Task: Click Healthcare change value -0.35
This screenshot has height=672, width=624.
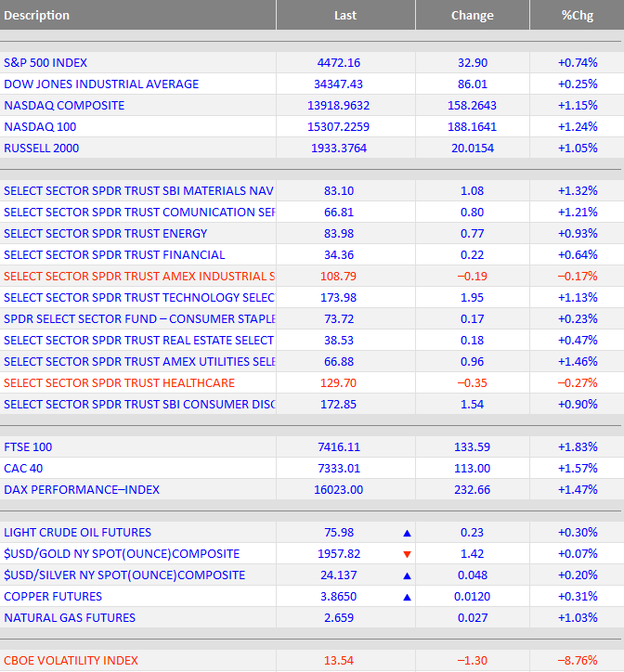Action: (x=473, y=383)
